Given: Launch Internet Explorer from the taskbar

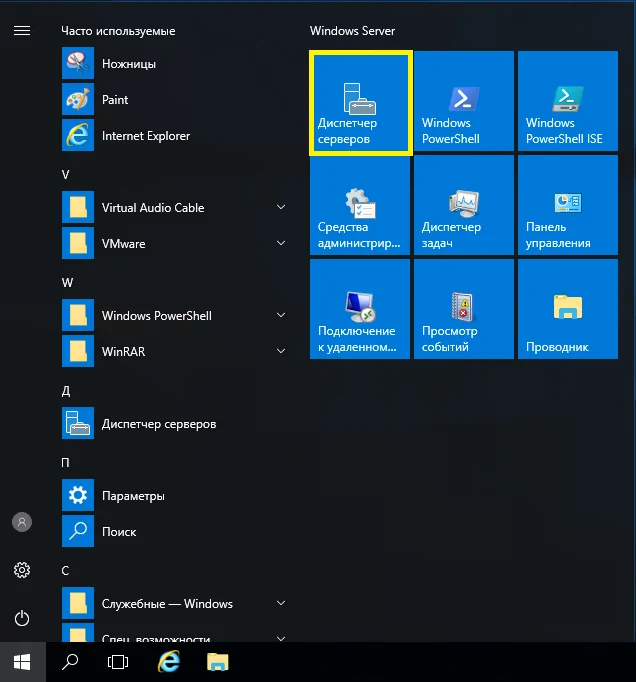Looking at the screenshot, I should 168,662.
